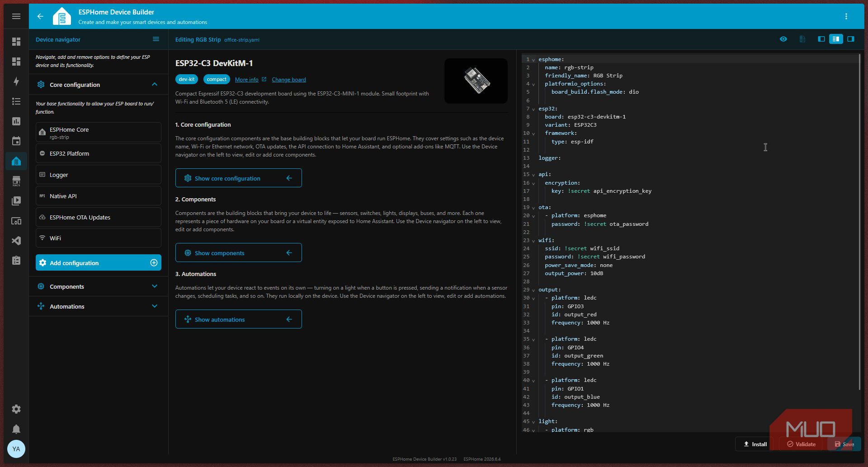Viewport: 868px width, 467px height.
Task: Click the Install button
Action: pyautogui.click(x=755, y=444)
